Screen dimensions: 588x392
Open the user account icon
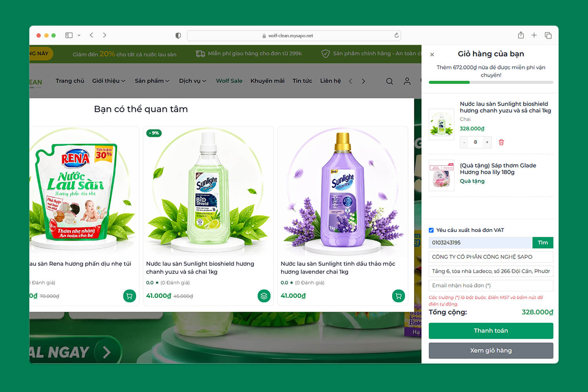[407, 81]
